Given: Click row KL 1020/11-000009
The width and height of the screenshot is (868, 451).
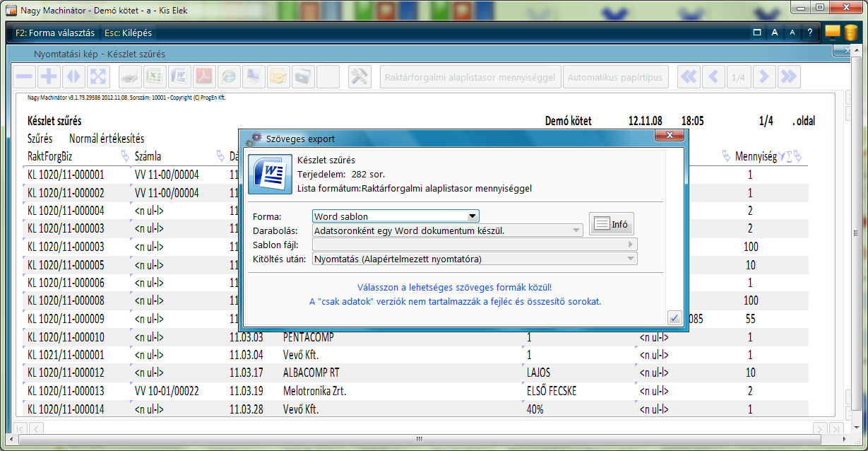Looking at the screenshot, I should click(x=417, y=319).
